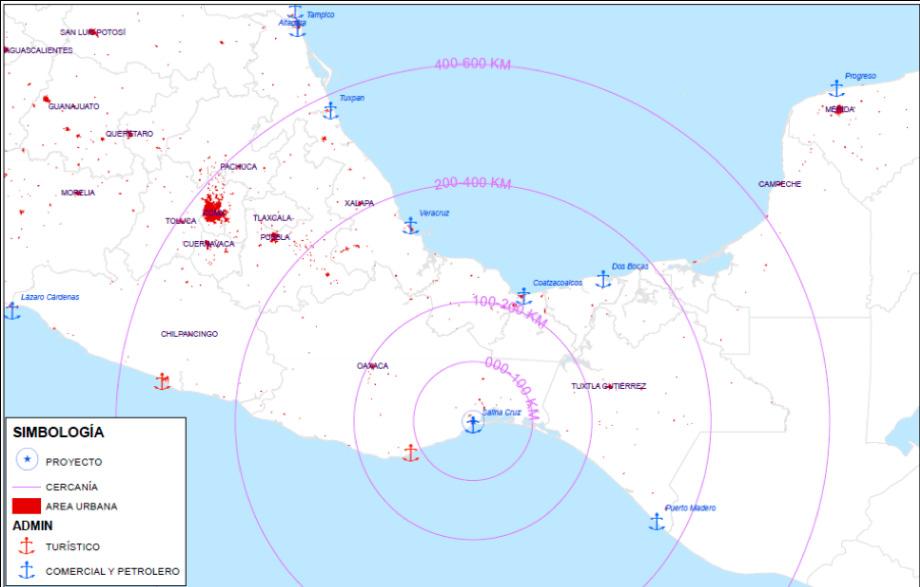The width and height of the screenshot is (920, 587).
Task: Click the Tuxpan port name text
Action: tap(352, 98)
